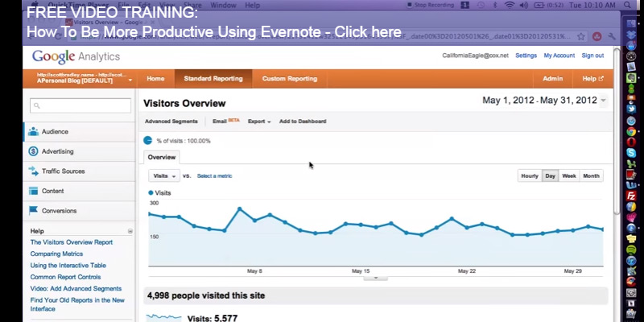Switch chart granularity to Week
644x322 pixels.
click(x=569, y=175)
